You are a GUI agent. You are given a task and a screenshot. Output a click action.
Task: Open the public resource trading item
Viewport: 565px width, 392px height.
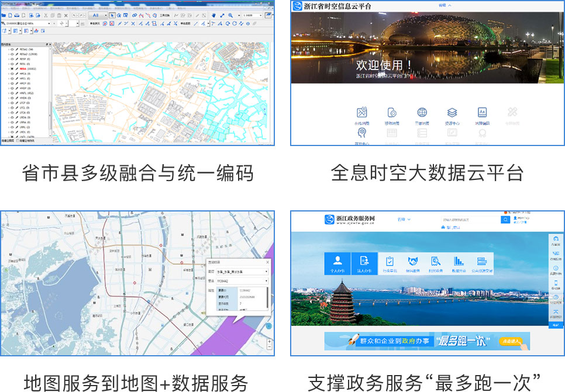pos(482,264)
